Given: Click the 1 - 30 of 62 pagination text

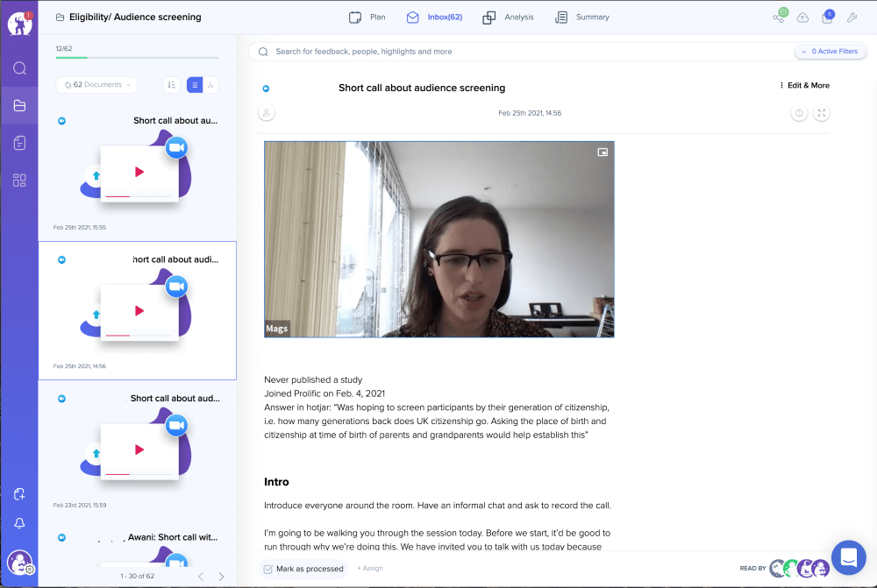Looking at the screenshot, I should click(138, 577).
